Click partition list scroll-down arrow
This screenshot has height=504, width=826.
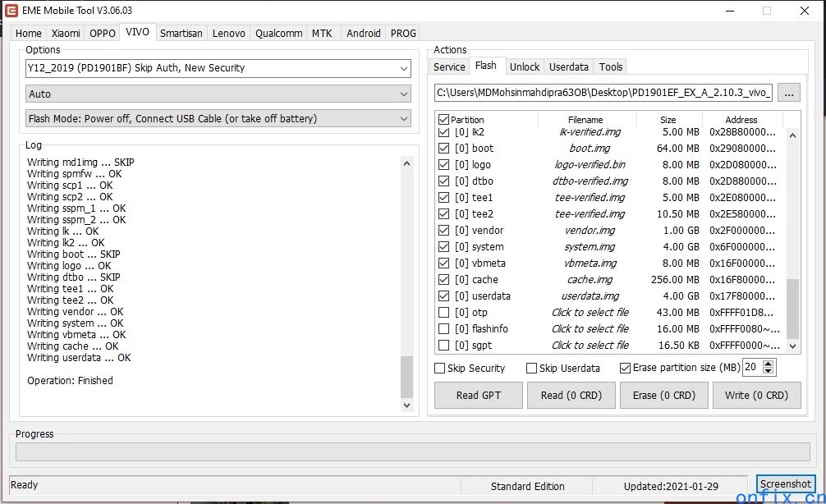pos(792,346)
